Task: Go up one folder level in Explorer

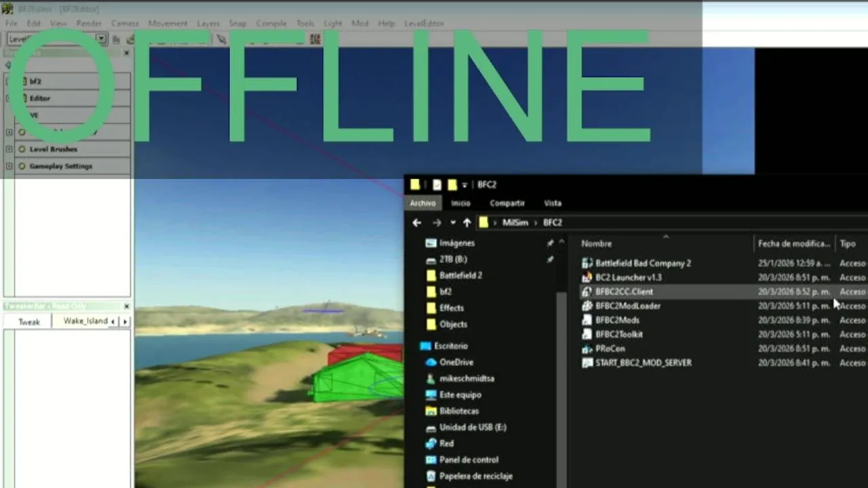Action: tap(467, 222)
